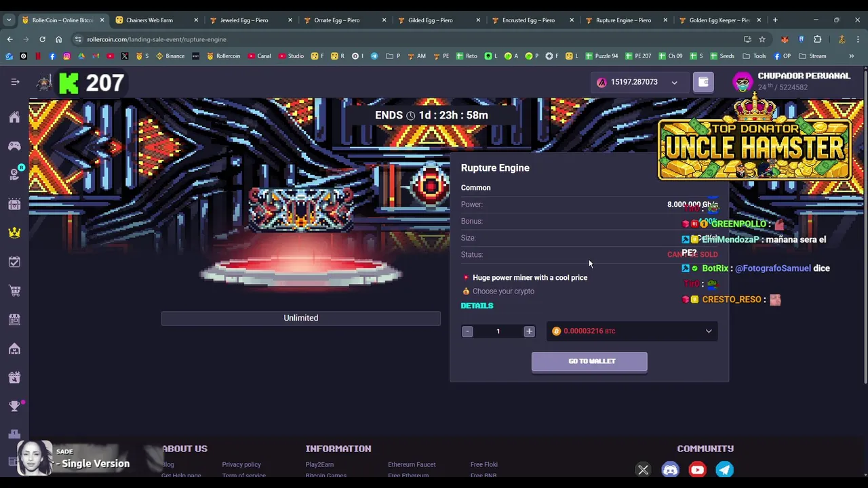The height and width of the screenshot is (488, 868).
Task: Show more bookmarks overflow chevron
Action: click(x=852, y=56)
